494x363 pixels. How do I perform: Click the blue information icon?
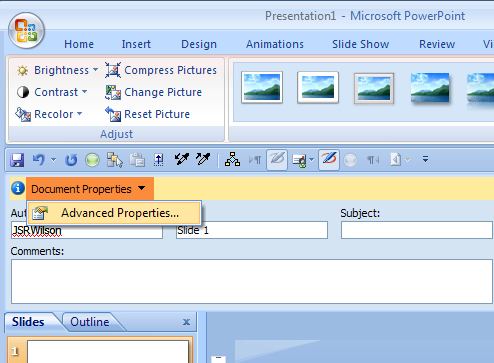coord(18,188)
